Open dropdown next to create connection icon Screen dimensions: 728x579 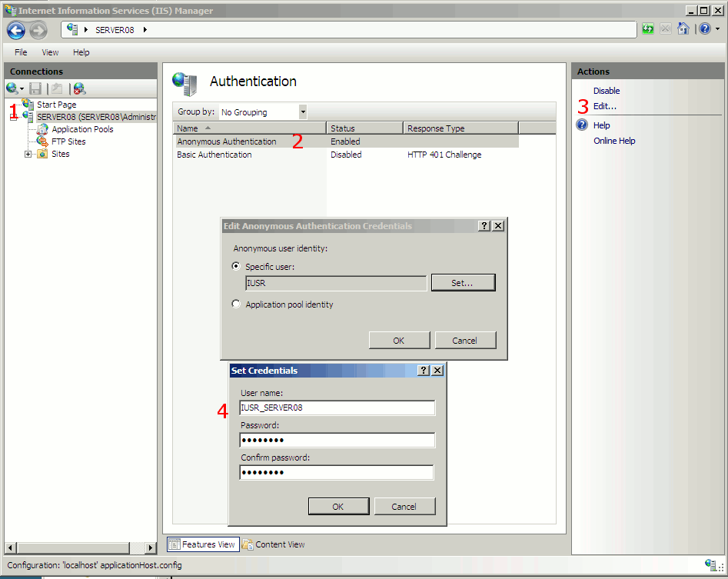tap(22, 88)
